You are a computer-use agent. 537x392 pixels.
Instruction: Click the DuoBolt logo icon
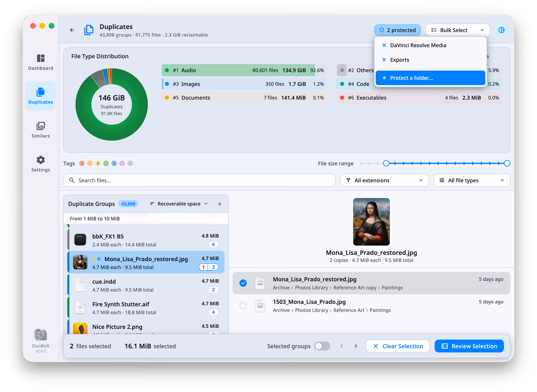pos(41,335)
